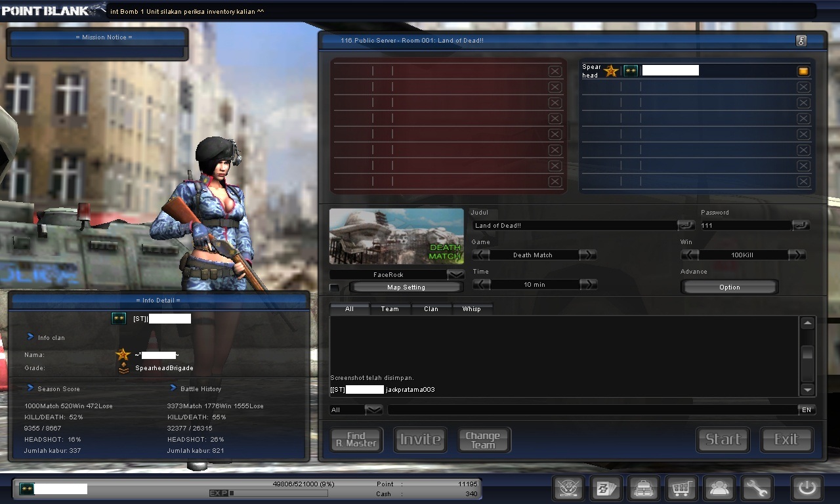The width and height of the screenshot is (840, 504).
Task: Apply the password with enter icon
Action: click(x=801, y=225)
